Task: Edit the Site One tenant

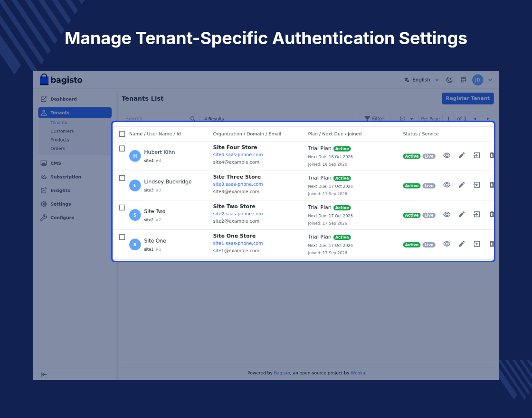Action: point(462,244)
